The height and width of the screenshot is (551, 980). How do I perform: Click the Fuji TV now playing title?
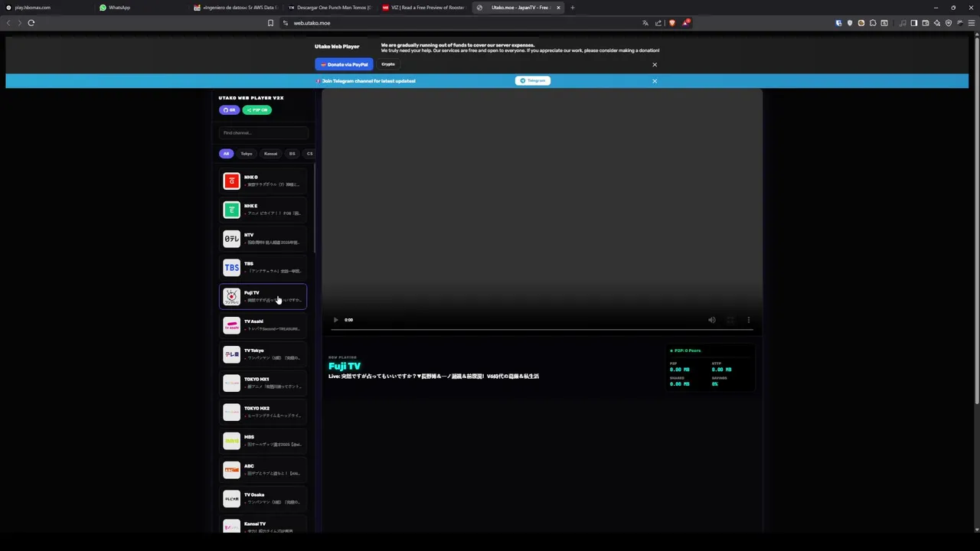(345, 367)
